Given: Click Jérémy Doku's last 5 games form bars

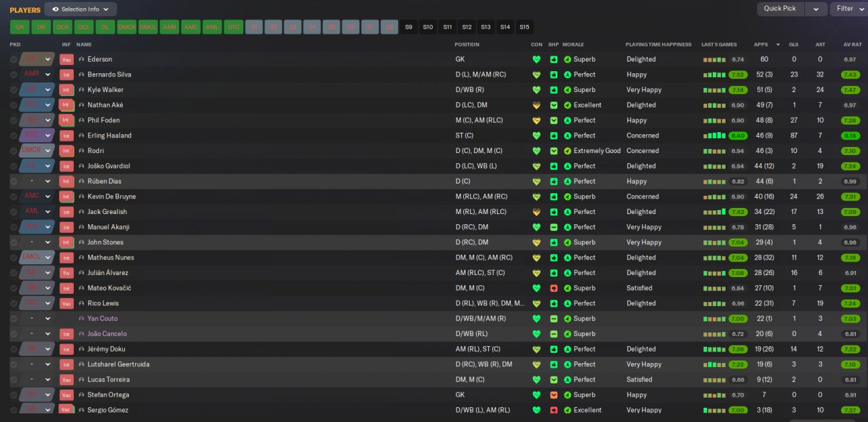Looking at the screenshot, I should pos(714,349).
